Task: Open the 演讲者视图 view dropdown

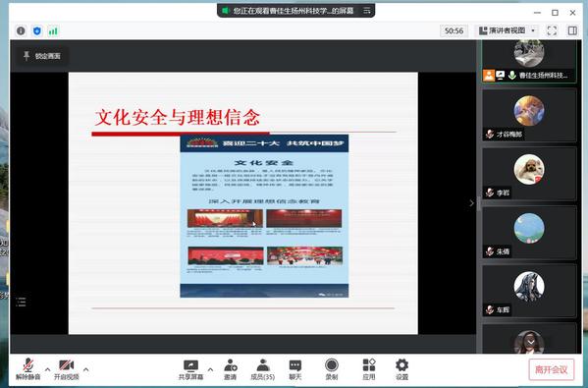Action: pyautogui.click(x=507, y=30)
